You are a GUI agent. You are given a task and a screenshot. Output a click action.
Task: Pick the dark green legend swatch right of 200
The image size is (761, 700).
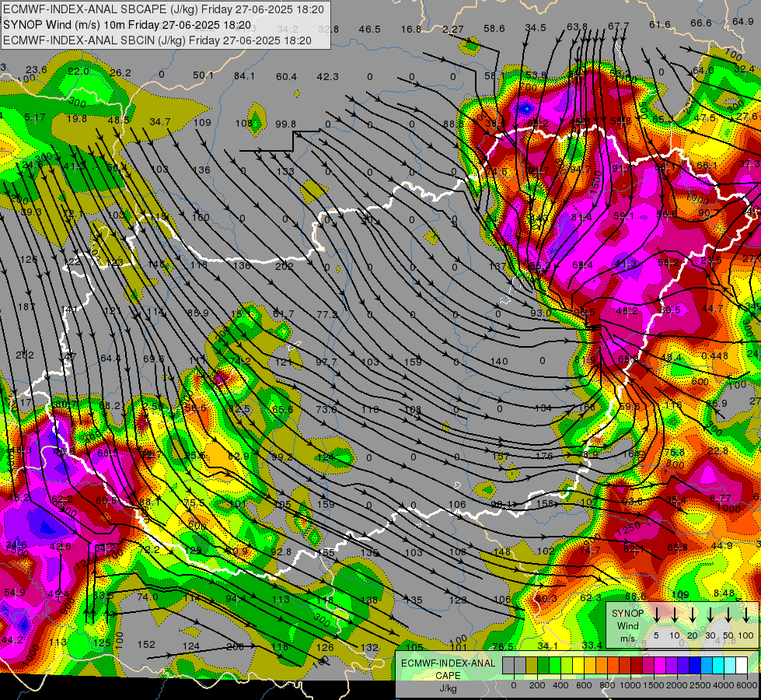point(543,665)
